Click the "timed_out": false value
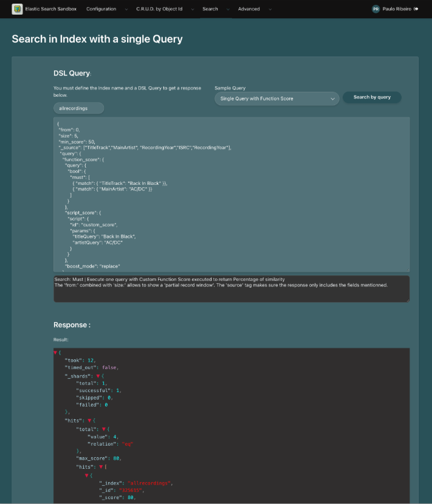432x504 pixels. tap(109, 367)
